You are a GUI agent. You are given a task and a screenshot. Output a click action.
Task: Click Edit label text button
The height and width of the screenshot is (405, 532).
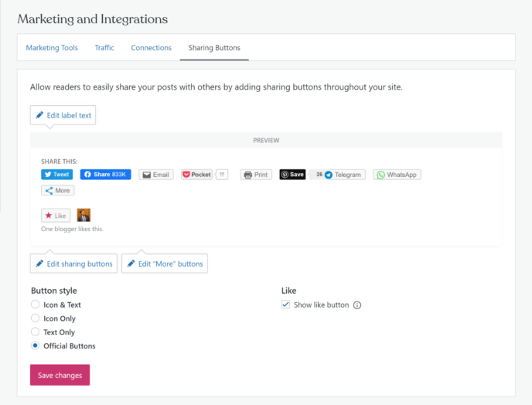tap(63, 115)
